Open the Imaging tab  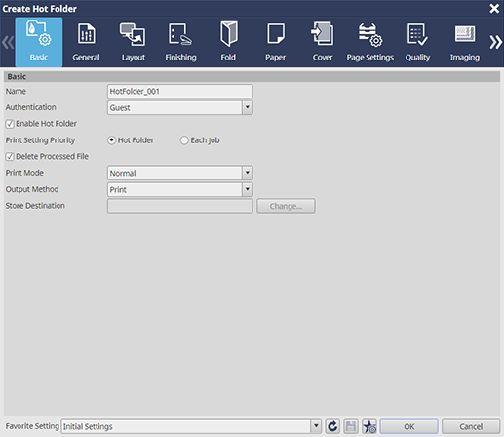pyautogui.click(x=465, y=42)
